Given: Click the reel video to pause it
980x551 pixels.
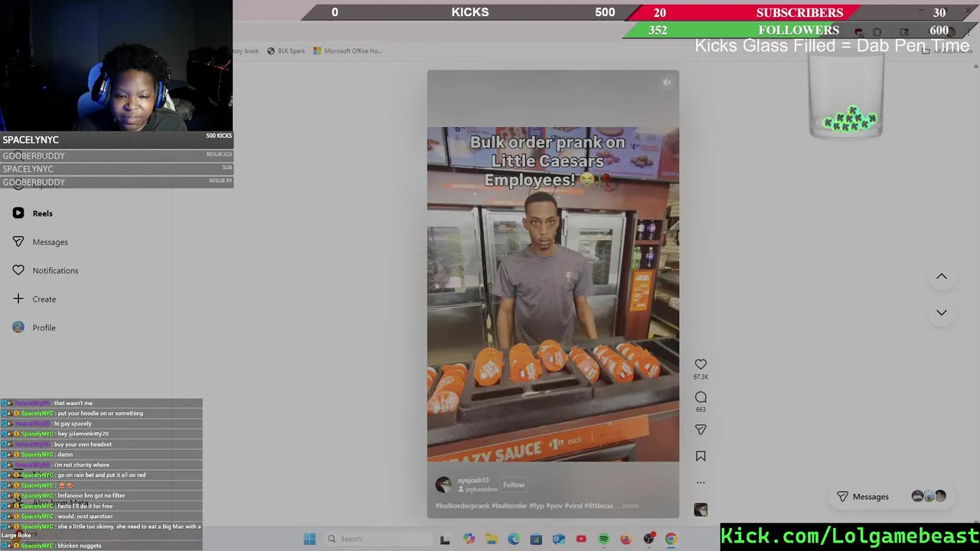Looking at the screenshot, I should 553,295.
